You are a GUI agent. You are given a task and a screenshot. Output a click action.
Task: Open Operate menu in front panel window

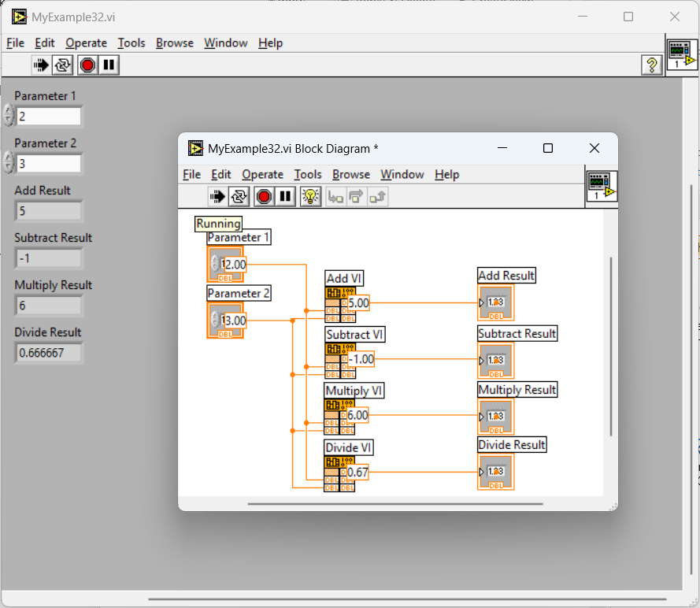(x=86, y=43)
